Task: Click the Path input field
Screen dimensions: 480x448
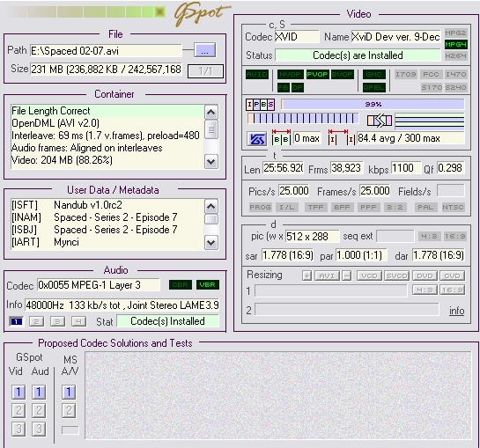Action: coord(106,51)
